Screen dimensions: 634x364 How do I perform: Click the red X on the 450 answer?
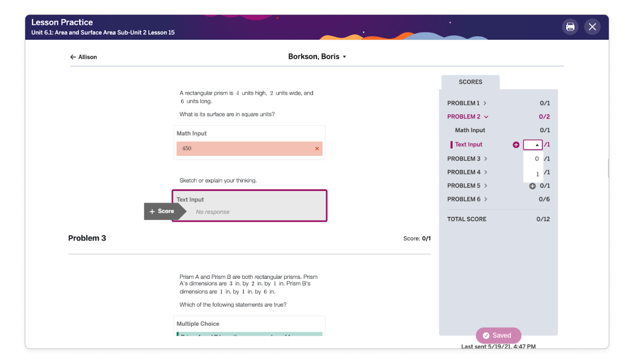[x=317, y=149]
